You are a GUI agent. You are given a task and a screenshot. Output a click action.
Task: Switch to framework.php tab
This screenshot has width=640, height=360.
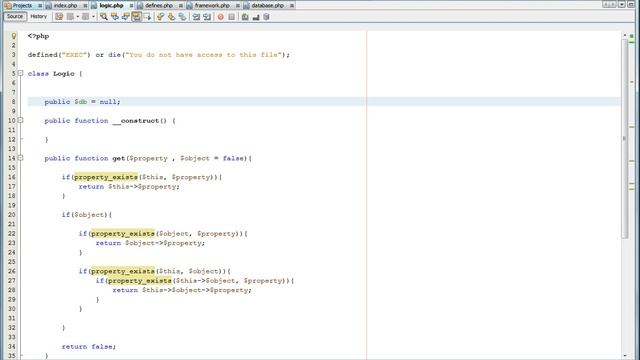[212, 5]
